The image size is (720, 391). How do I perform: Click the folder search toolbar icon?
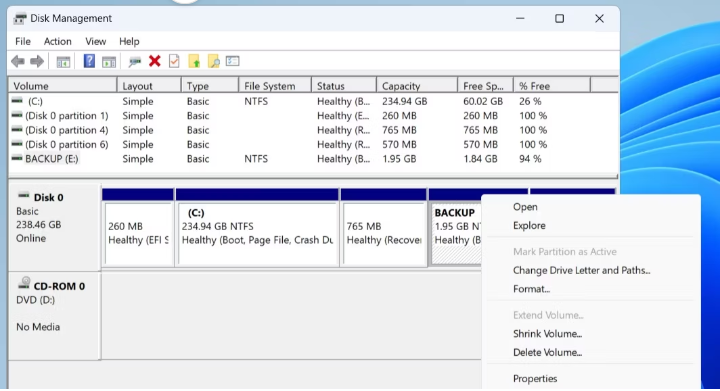(214, 61)
